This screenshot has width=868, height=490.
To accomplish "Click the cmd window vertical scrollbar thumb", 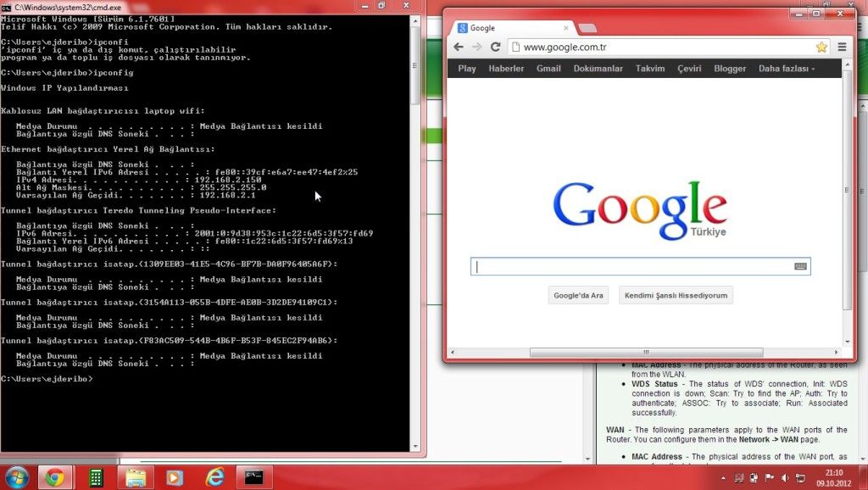I will 415,65.
